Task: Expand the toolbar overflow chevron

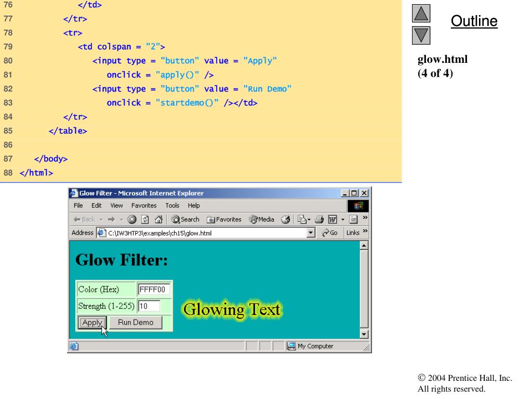Action: [365, 218]
